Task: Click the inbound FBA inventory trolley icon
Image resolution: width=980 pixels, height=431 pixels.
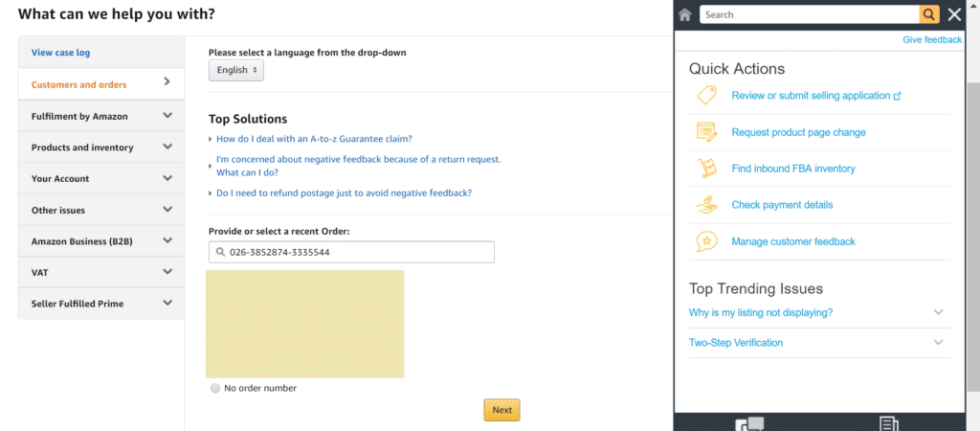Action: 706,169
